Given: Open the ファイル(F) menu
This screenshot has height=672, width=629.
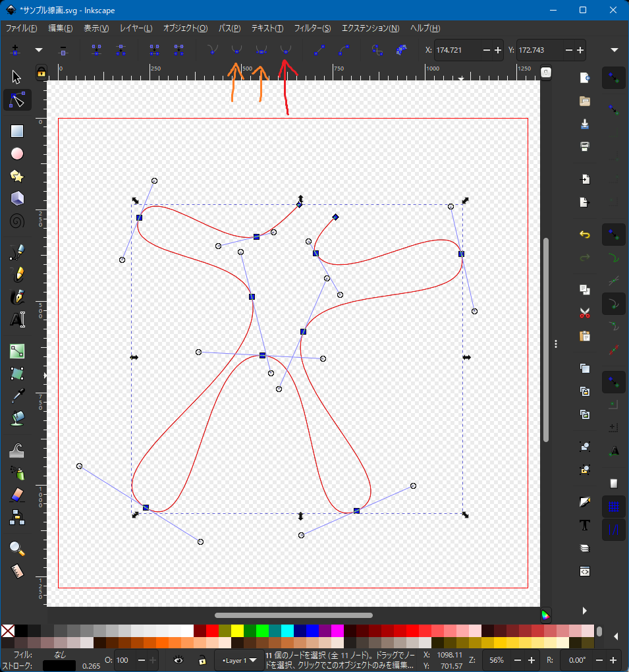Looking at the screenshot, I should (22, 28).
